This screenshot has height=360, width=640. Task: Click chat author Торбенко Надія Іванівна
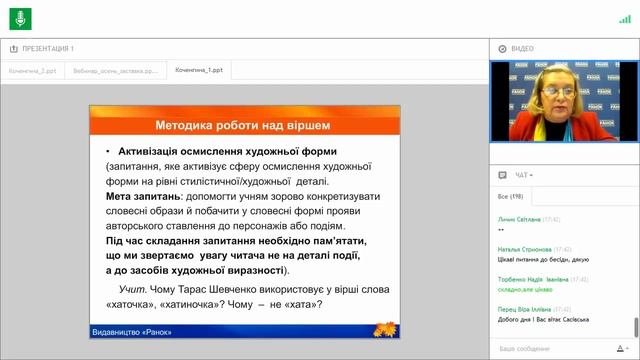(x=533, y=280)
